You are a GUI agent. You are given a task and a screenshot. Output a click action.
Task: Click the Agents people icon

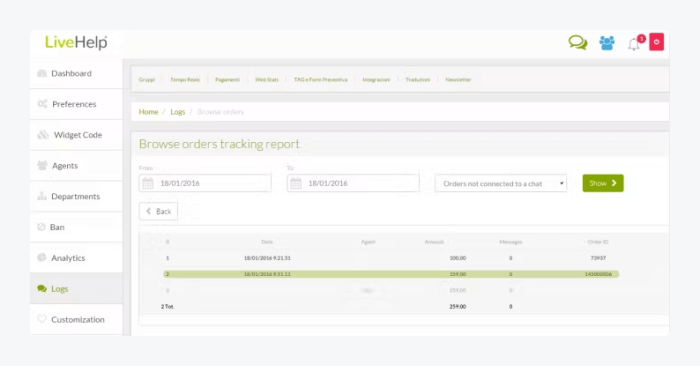(42, 165)
